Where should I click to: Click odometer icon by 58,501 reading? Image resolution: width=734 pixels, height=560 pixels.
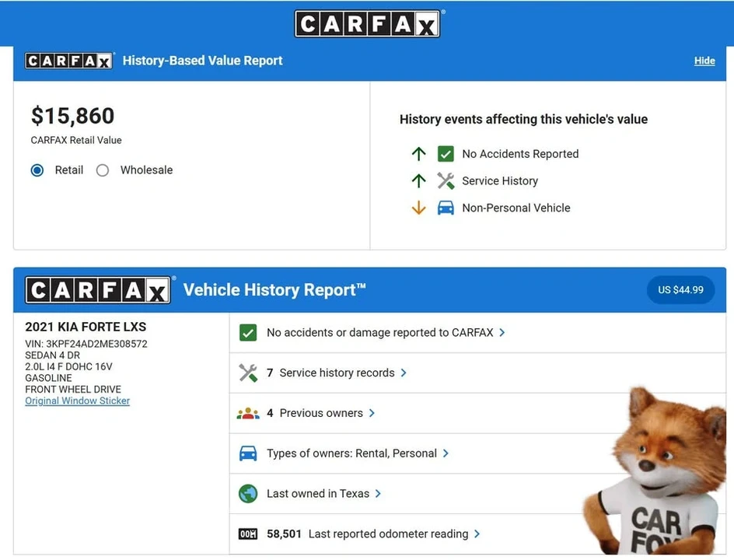tap(248, 534)
